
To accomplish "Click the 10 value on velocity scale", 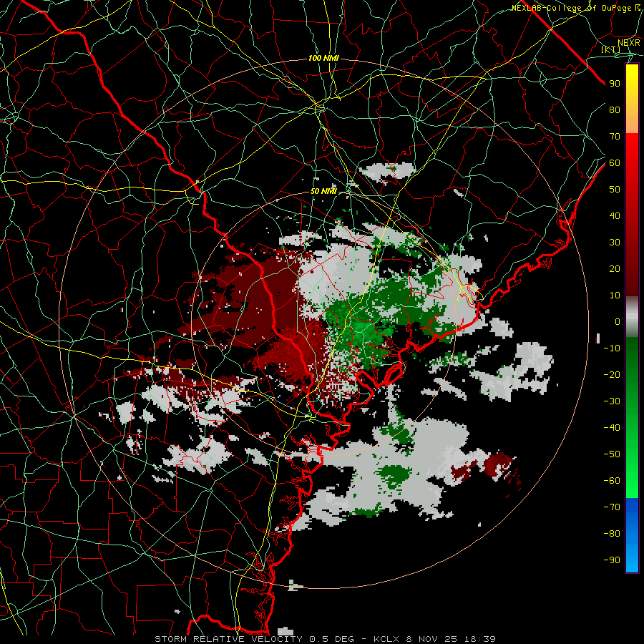I will click(x=615, y=296).
